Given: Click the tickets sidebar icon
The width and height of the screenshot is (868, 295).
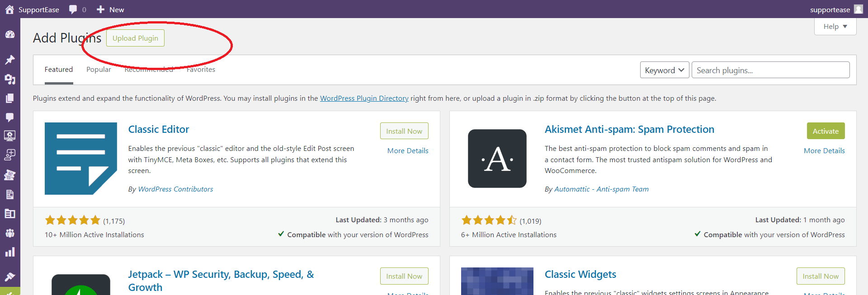Looking at the screenshot, I should coord(10,175).
